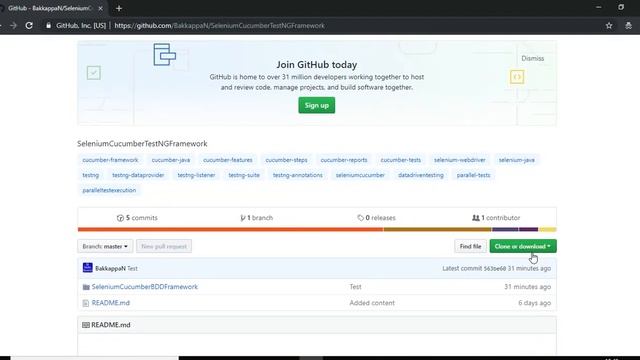The width and height of the screenshot is (640, 360).
Task: Click the Find file button
Action: [470, 246]
